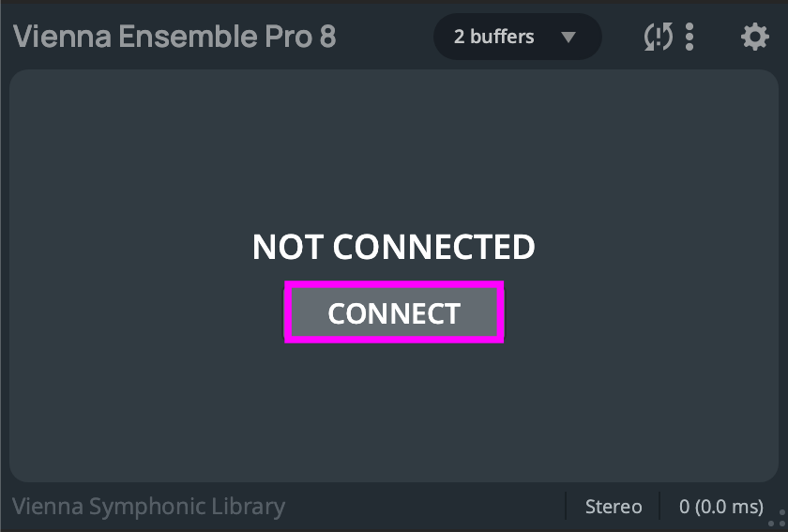788x532 pixels.
Task: Click the resize grip dots in corner
Action: tap(777, 519)
